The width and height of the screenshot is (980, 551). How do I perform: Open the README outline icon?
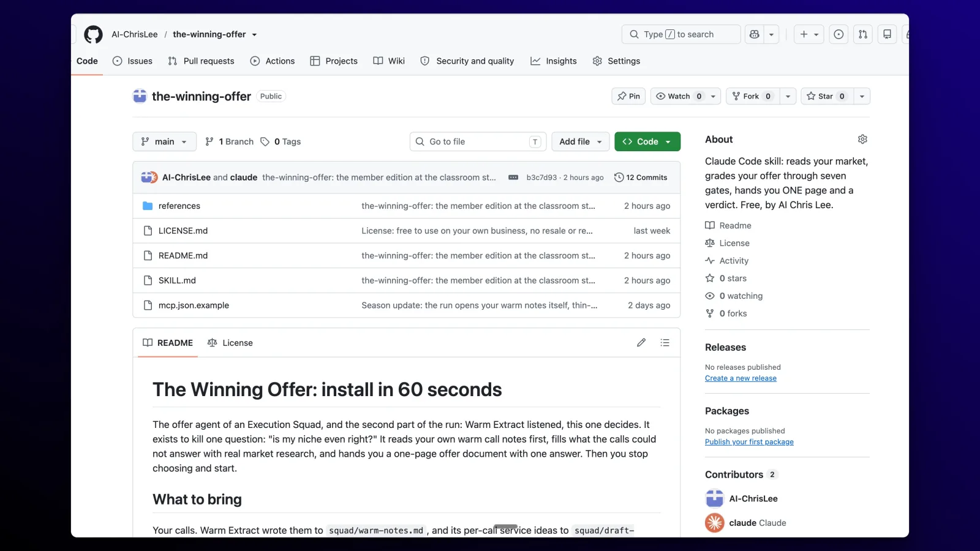(x=665, y=343)
